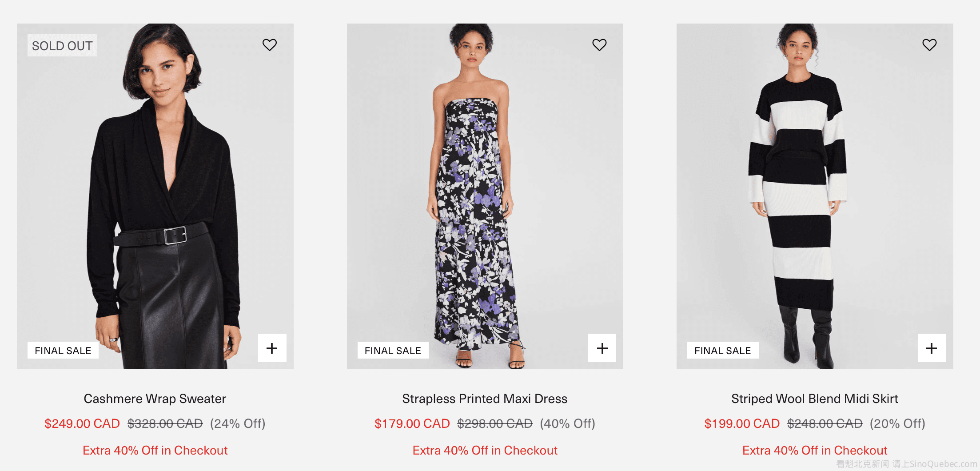Open quick add for Strapless Printed Maxi Dress
Screen dimensions: 980x471
602,348
